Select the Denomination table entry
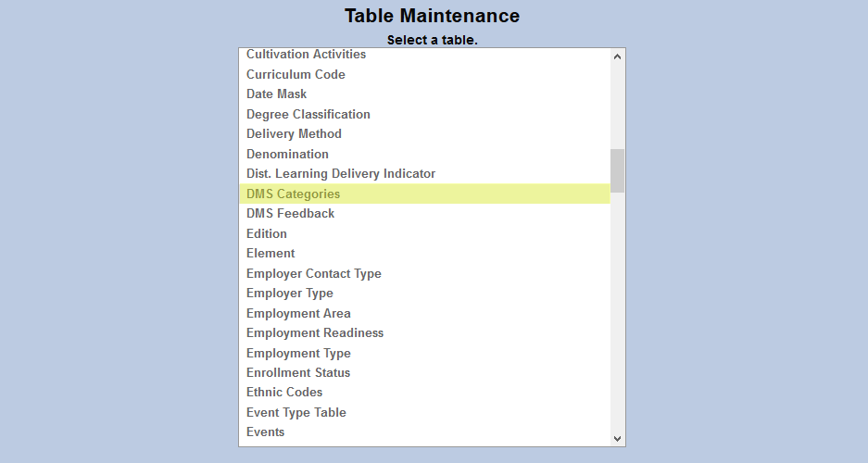868x463 pixels. click(x=287, y=155)
